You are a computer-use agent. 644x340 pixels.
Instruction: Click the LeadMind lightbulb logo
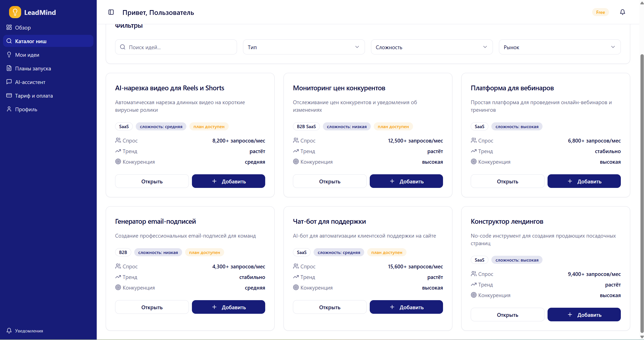15,12
